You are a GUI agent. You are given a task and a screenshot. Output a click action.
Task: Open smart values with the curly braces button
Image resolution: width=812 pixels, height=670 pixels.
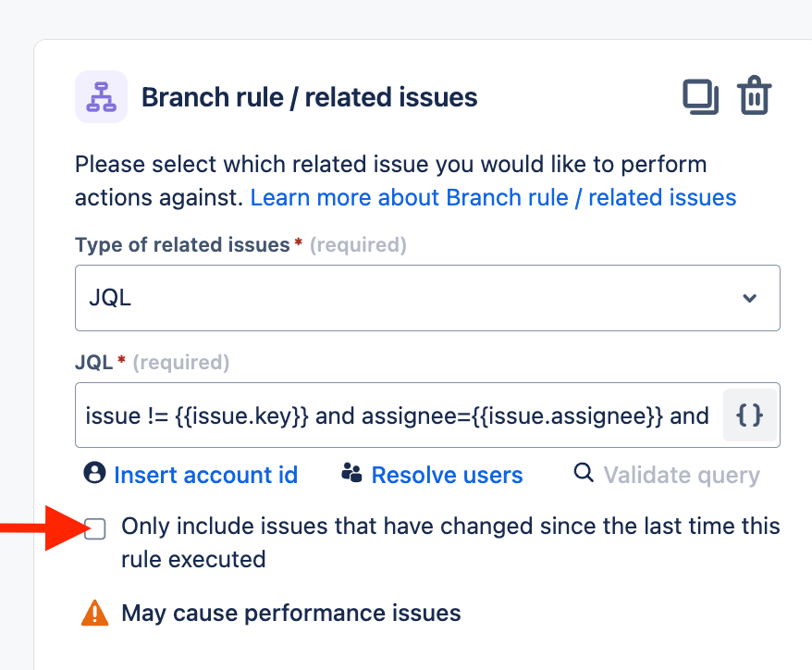click(x=749, y=416)
